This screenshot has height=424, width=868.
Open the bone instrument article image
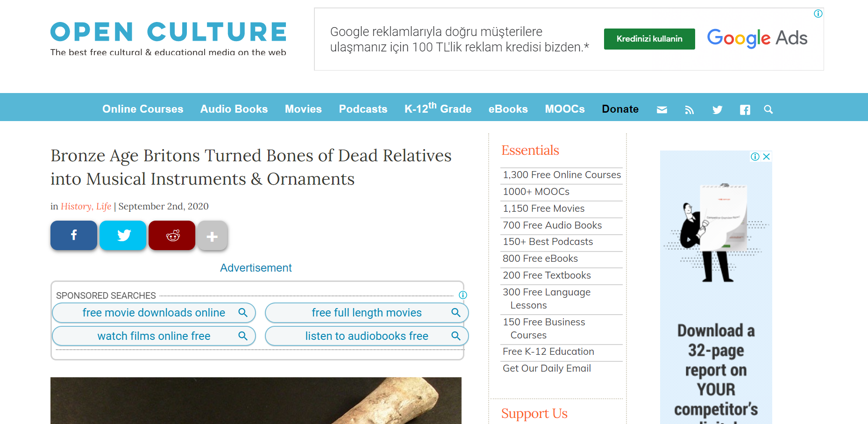(x=256, y=400)
